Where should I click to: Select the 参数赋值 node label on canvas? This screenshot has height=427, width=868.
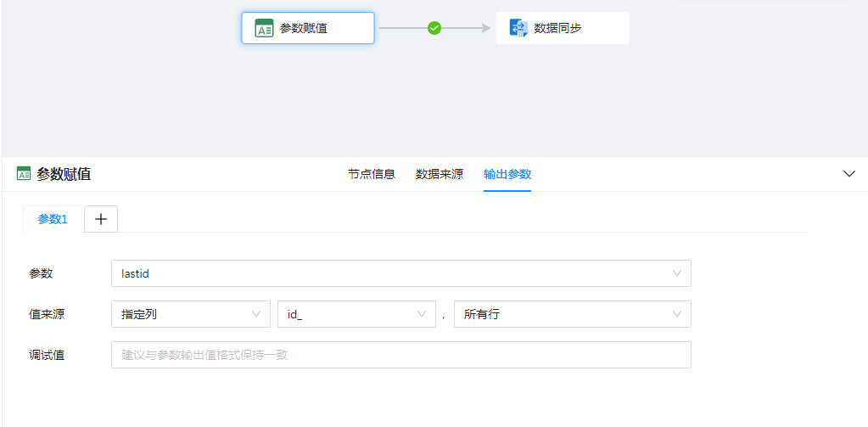coord(304,28)
